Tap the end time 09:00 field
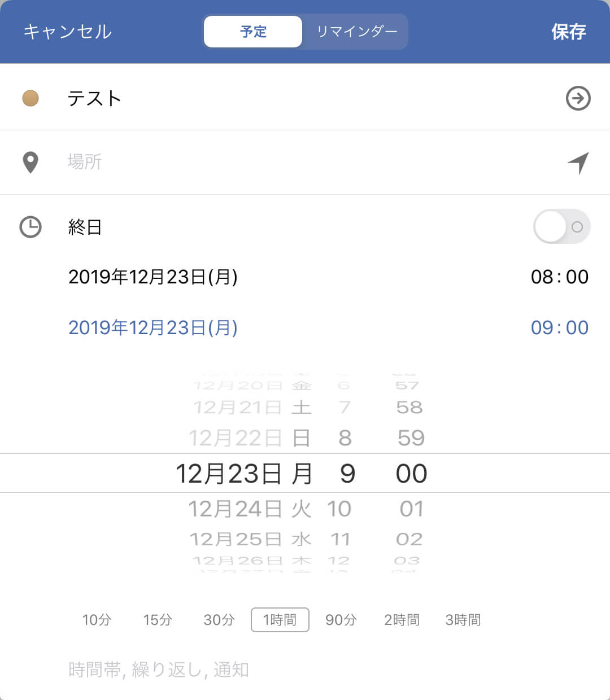 pos(559,327)
